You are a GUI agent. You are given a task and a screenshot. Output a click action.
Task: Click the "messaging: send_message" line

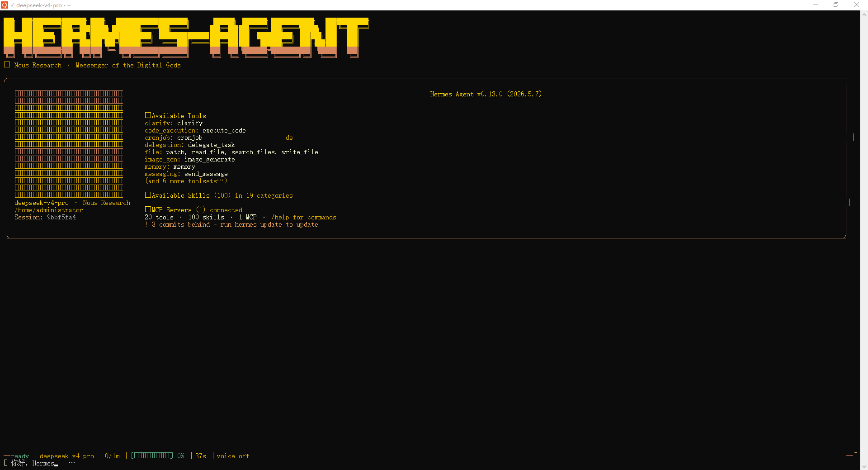point(186,174)
